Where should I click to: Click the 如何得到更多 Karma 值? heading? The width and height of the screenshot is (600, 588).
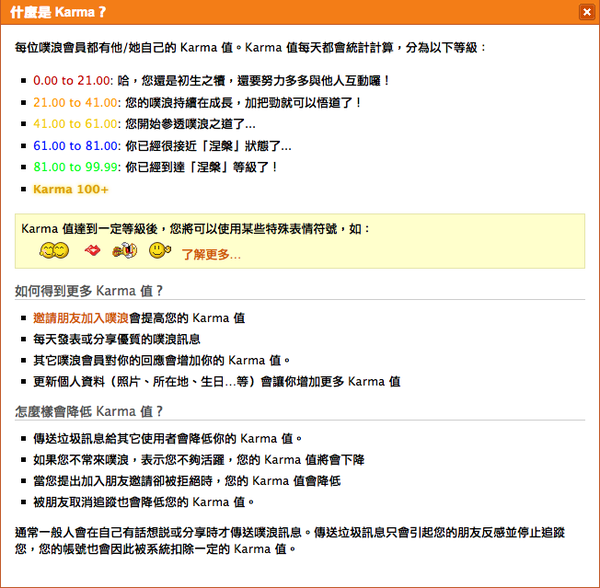point(89,291)
